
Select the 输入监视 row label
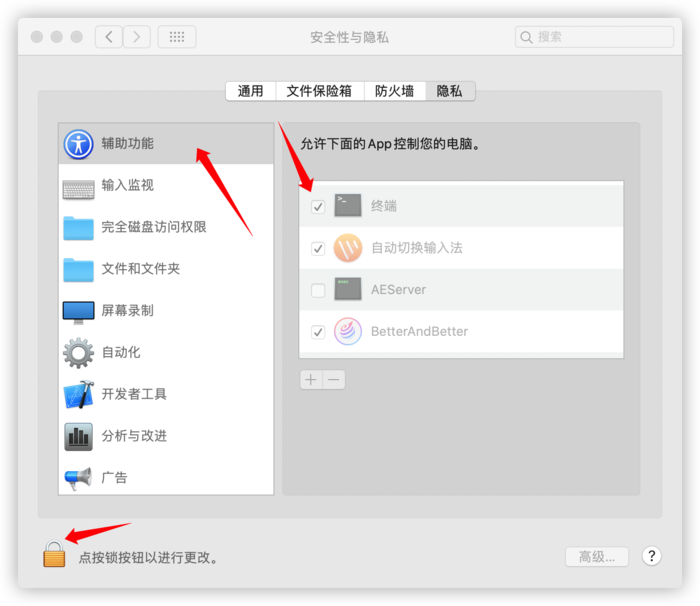pos(127,185)
